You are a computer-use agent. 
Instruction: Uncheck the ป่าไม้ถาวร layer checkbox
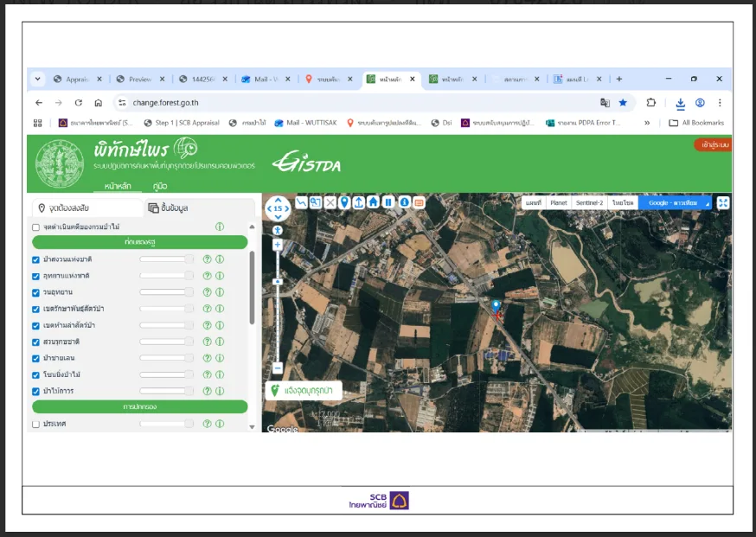[35, 392]
